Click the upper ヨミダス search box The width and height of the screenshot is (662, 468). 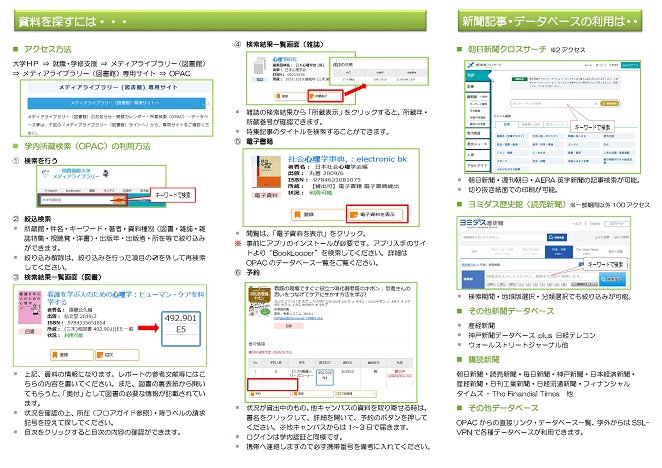[x=503, y=237]
